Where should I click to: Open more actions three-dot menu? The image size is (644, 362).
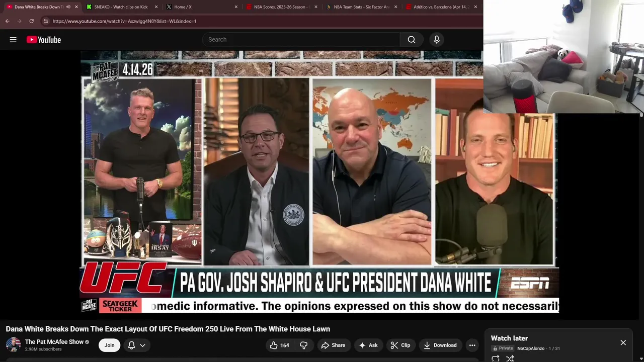(x=472, y=345)
